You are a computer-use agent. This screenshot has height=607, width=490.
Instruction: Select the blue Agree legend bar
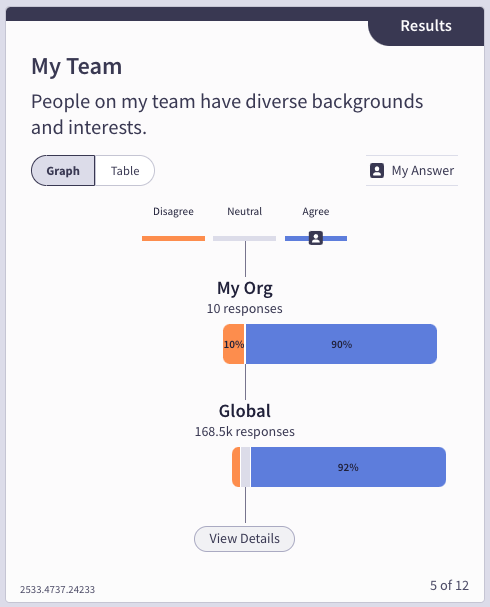316,238
